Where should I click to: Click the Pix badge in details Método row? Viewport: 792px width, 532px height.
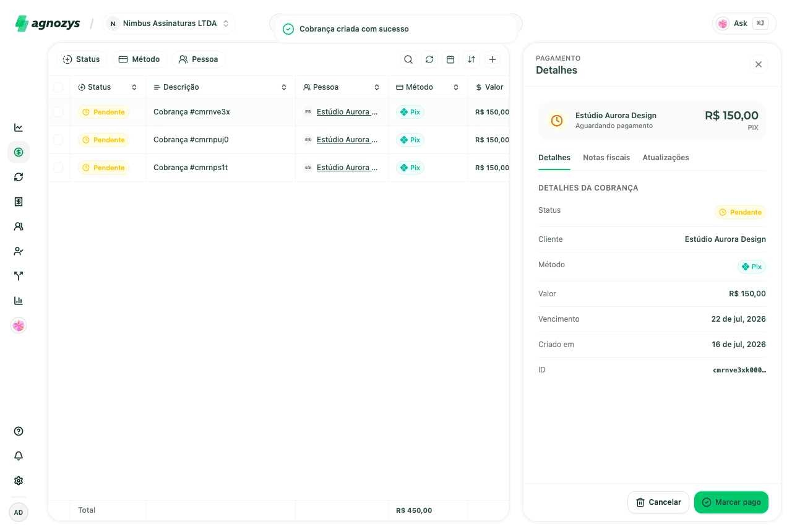coord(752,267)
